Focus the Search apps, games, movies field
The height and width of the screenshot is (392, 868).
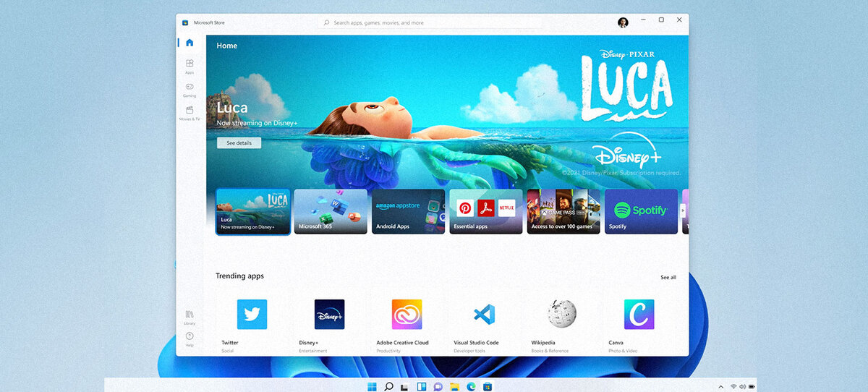(429, 22)
